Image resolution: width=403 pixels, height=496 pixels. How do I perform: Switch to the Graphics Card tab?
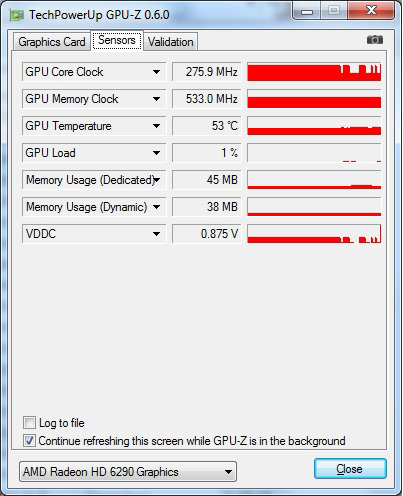(52, 42)
